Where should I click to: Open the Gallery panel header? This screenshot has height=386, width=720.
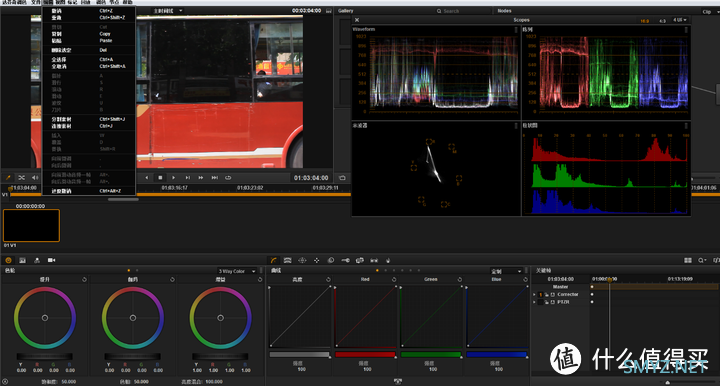tap(346, 11)
